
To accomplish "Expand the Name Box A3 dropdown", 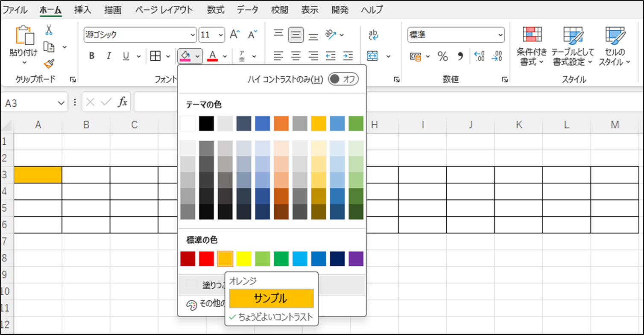I will coord(60,103).
